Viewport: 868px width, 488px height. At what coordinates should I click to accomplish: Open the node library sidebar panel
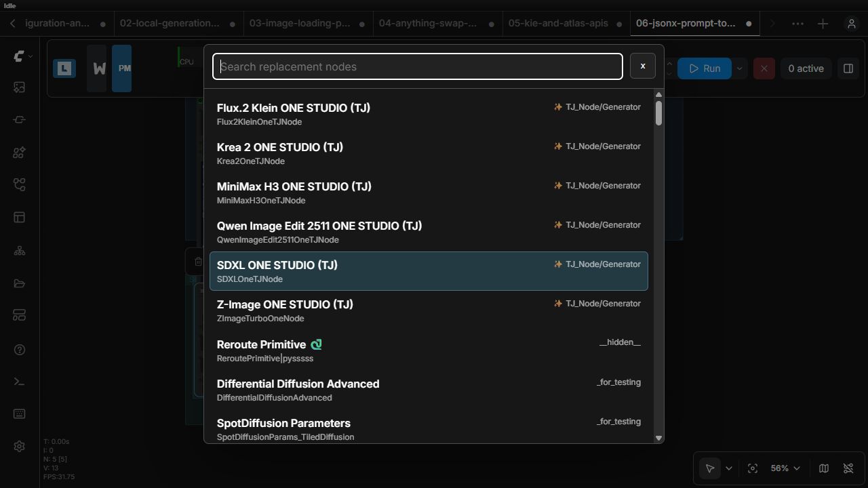coord(19,120)
